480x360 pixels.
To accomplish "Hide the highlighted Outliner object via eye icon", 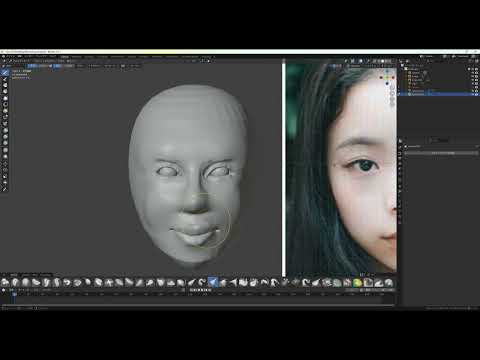I will coord(473,94).
